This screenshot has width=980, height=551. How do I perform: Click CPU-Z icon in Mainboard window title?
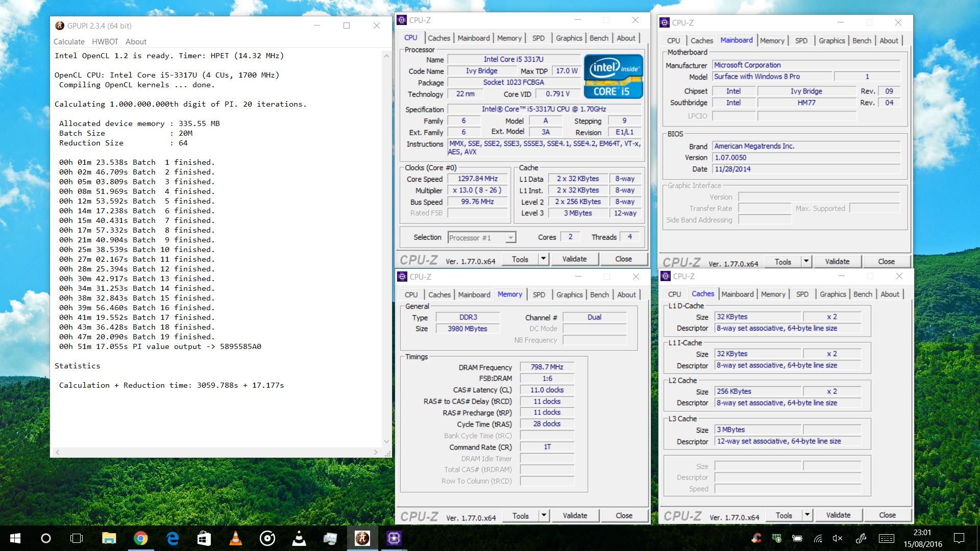tap(665, 22)
